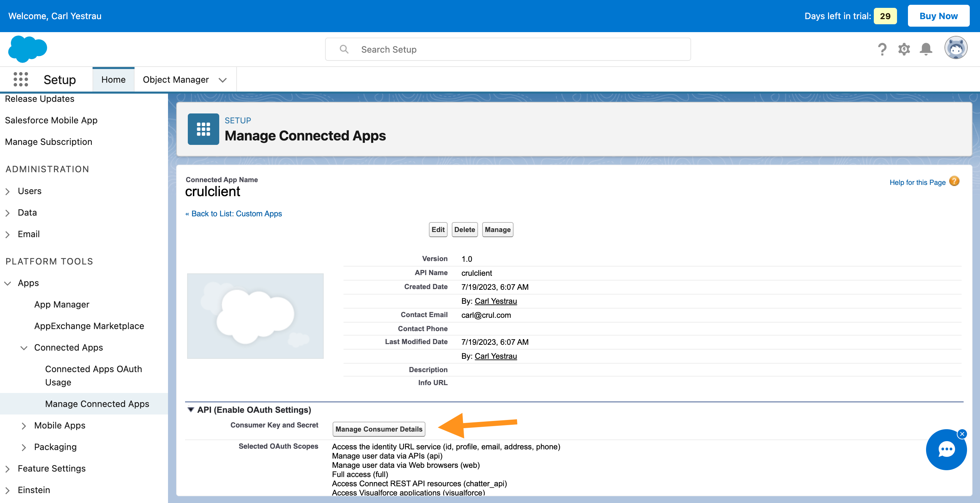Open the App Launcher dots grid
Viewport: 980px width, 503px height.
point(20,79)
